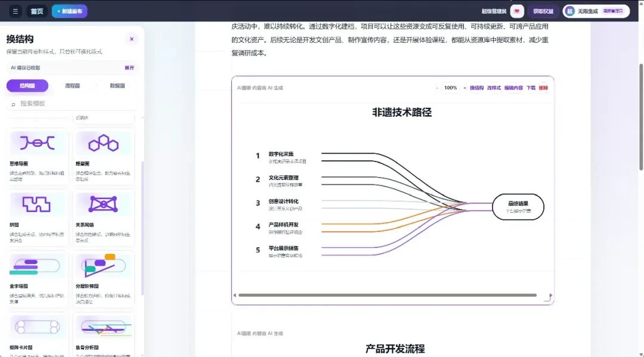644x357 pixels.
Task: Click 下载 to download the chart
Action: click(531, 88)
